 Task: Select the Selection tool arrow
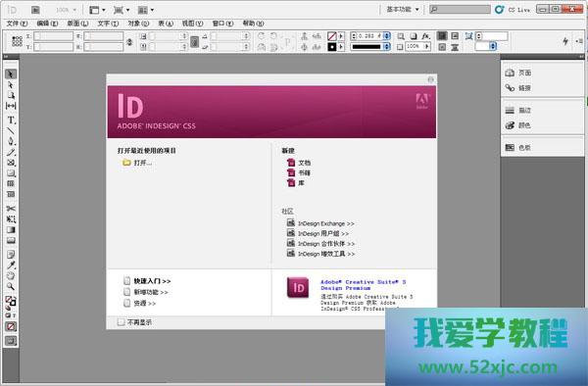11,73
